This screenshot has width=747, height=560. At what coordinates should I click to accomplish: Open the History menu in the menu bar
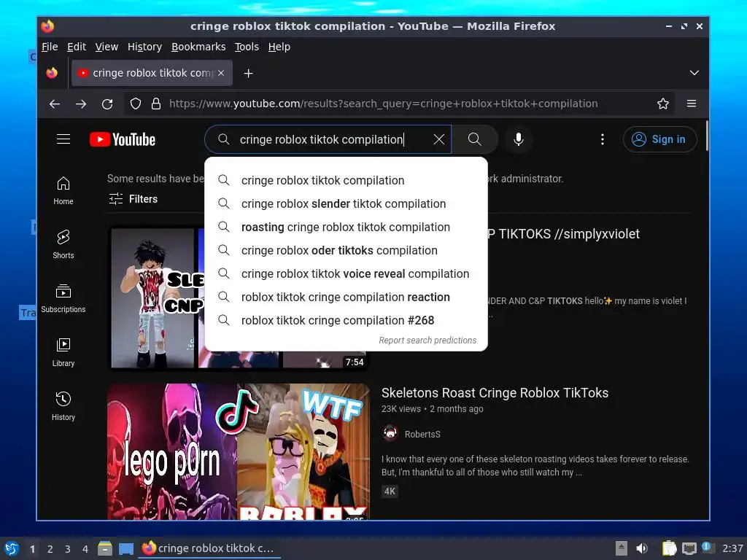144,47
